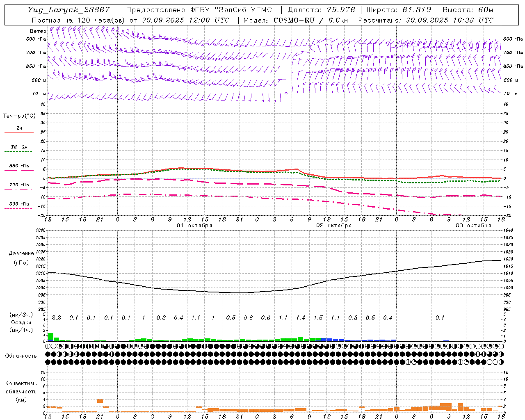Click the Конвективн. облачность label
Screen dimensions: 525x420
click(21, 388)
